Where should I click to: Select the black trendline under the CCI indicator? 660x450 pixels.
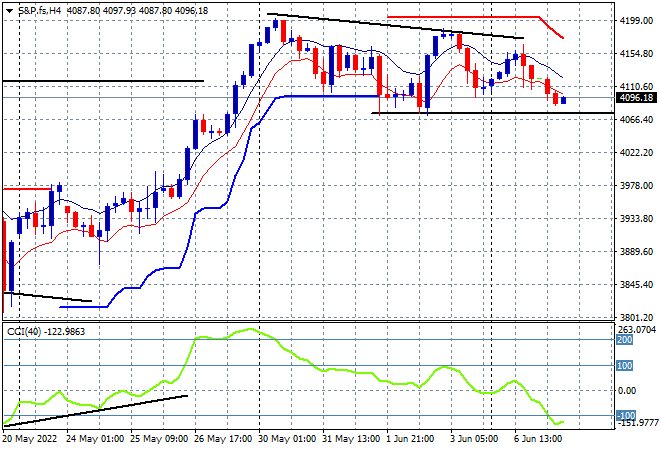coord(96,411)
